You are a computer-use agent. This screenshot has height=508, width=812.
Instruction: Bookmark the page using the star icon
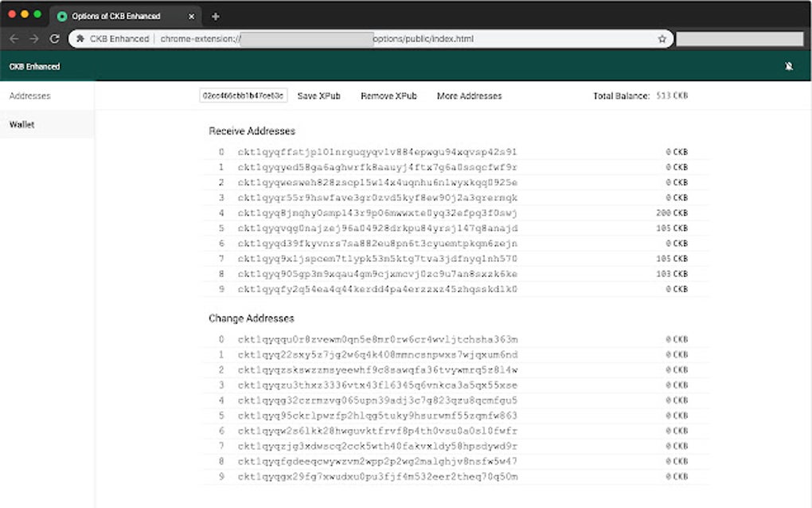[662, 37]
